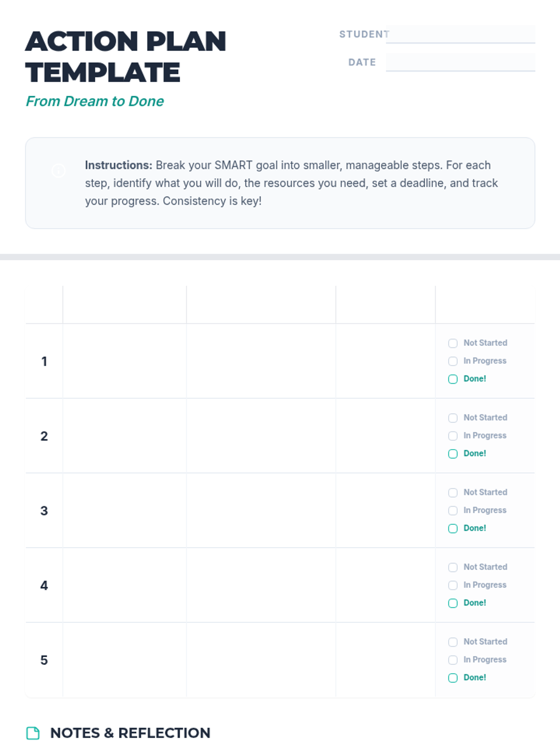Check Not Started for step 5
Viewport: 560px width, 747px height.
coord(453,642)
